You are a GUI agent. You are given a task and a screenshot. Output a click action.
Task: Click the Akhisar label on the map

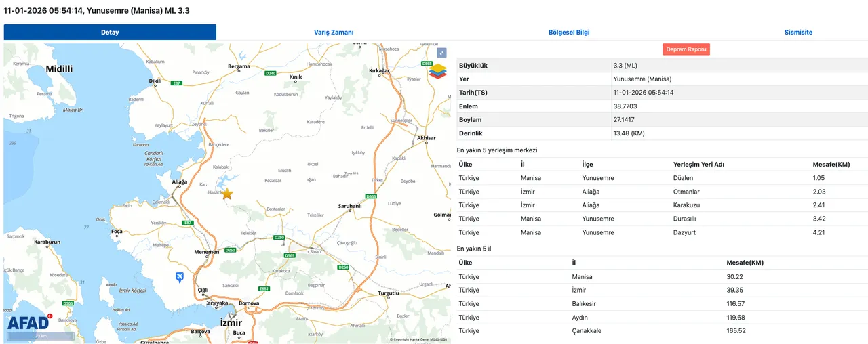(x=426, y=138)
